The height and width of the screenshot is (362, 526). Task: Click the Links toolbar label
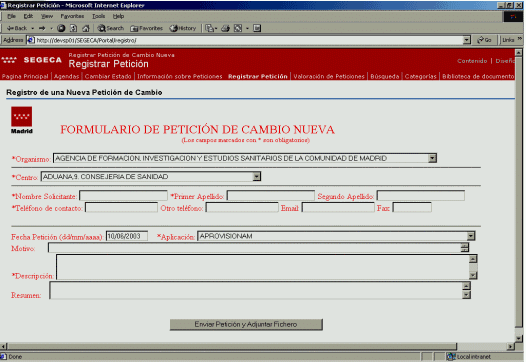pos(508,40)
